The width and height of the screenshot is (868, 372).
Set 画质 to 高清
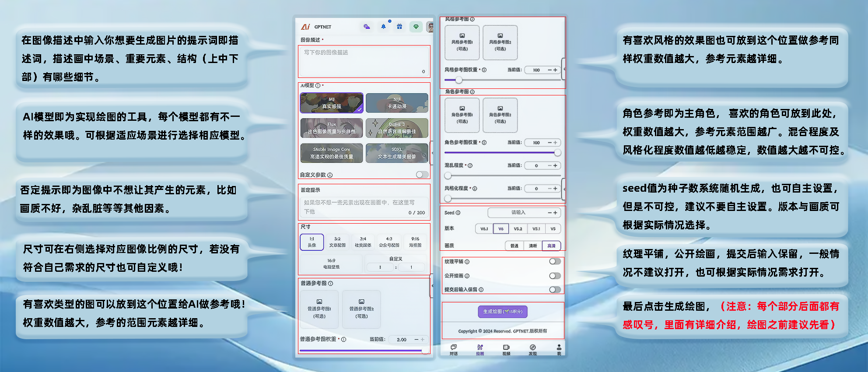point(551,246)
